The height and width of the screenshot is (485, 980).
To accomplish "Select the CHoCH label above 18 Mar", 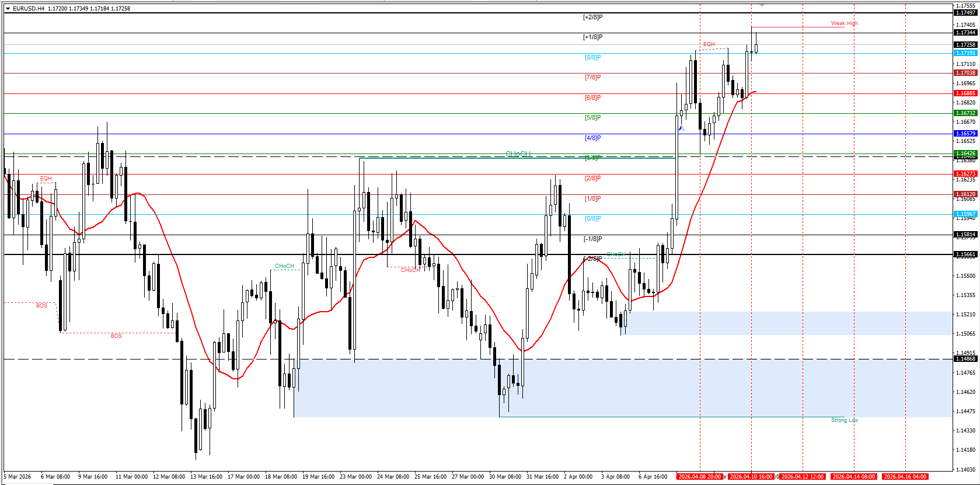I will tap(285, 266).
